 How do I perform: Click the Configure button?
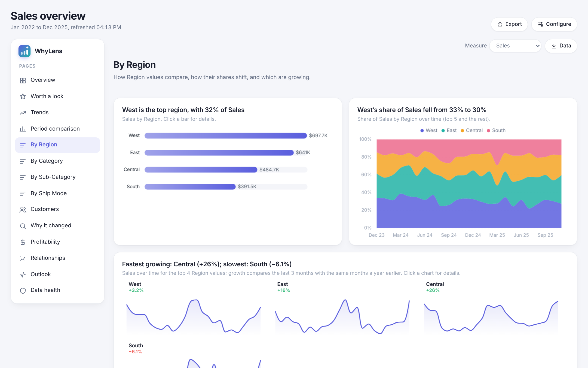click(554, 24)
